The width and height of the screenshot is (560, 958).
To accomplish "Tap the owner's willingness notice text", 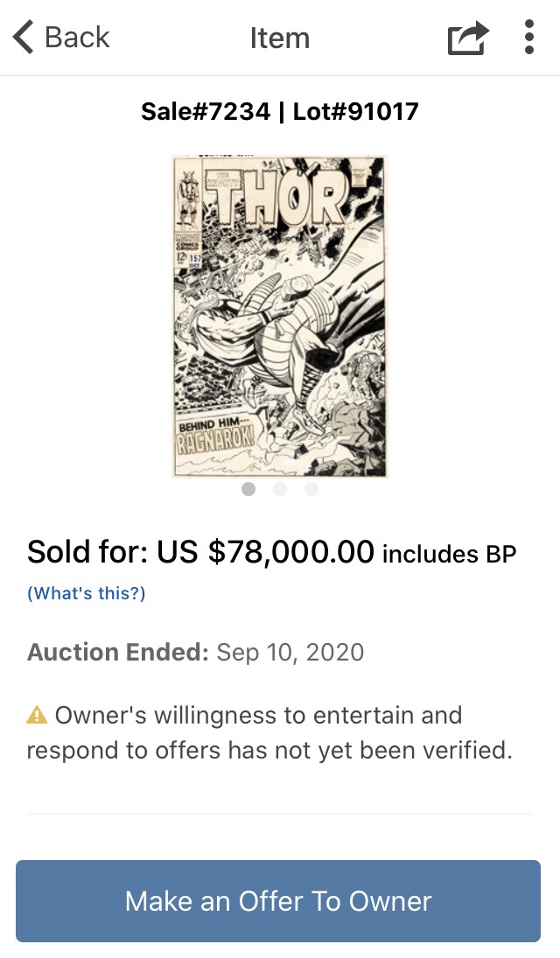I will pyautogui.click(x=268, y=733).
